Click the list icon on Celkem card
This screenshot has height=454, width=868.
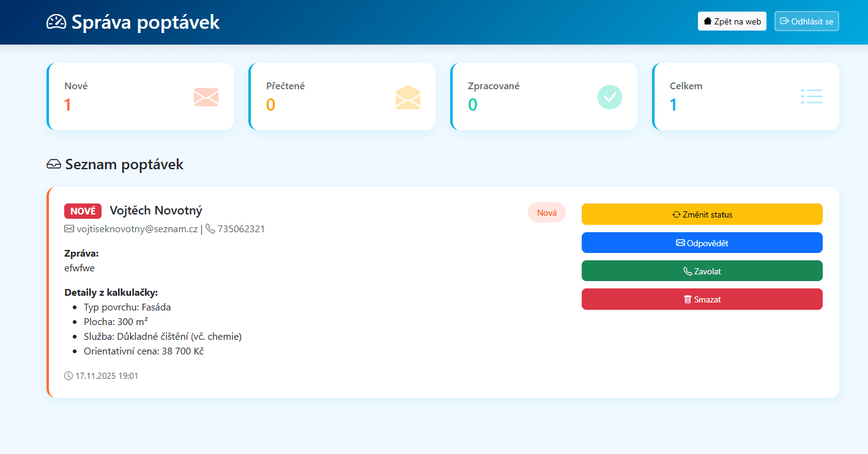[x=811, y=97]
